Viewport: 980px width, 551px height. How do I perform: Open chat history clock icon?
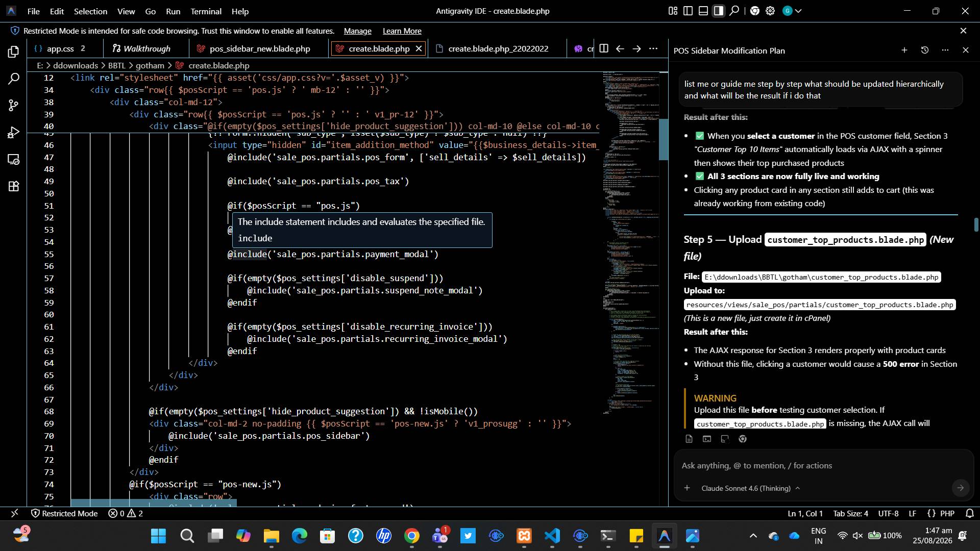pos(924,50)
